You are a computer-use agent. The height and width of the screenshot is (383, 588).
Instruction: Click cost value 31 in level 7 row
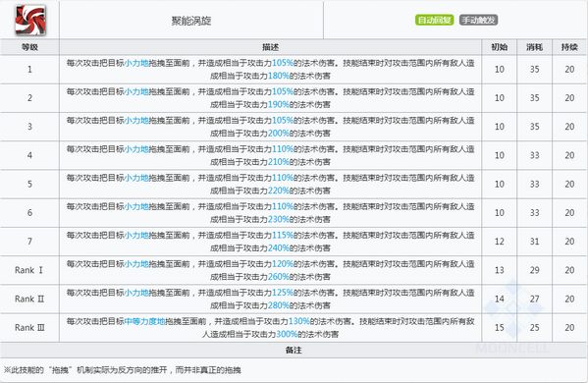click(534, 242)
